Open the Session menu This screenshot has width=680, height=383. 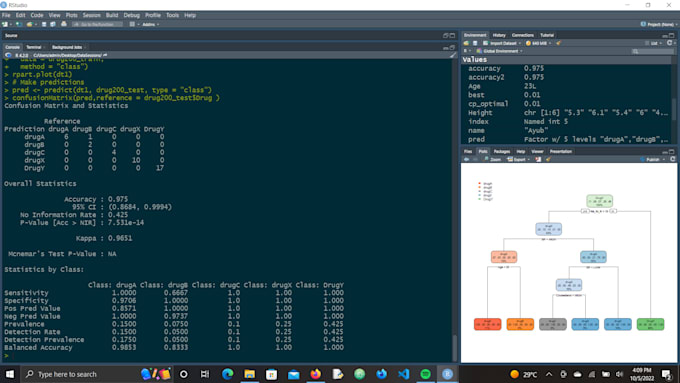click(92, 15)
